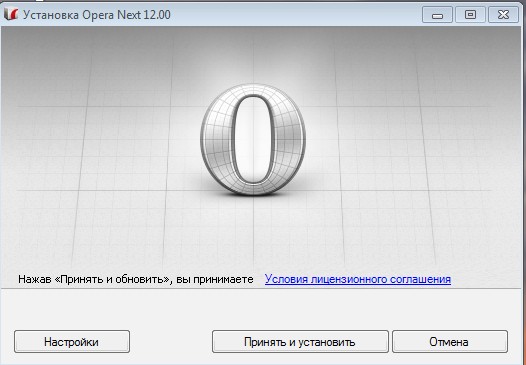The height and width of the screenshot is (365, 526).
Task: Close the installer with the X icon
Action: pos(504,15)
